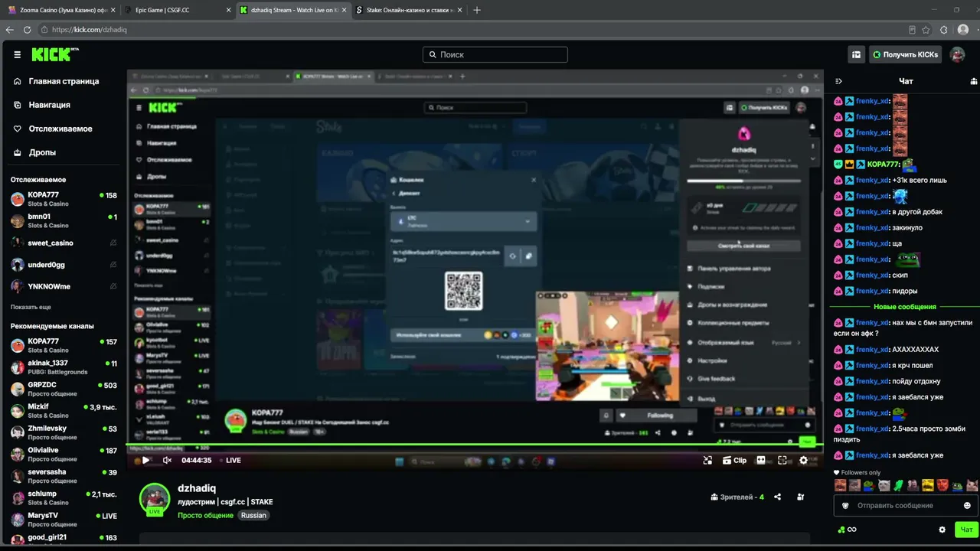Click Получить KICKs button
This screenshot has width=980, height=551.
905,54
